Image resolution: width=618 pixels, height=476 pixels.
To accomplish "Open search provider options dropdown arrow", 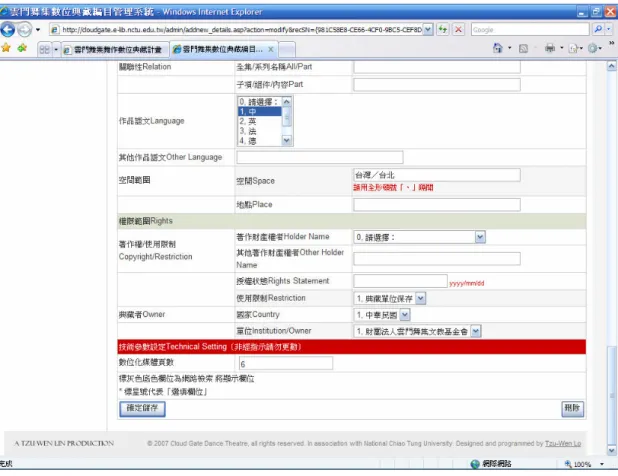I will [609, 29].
